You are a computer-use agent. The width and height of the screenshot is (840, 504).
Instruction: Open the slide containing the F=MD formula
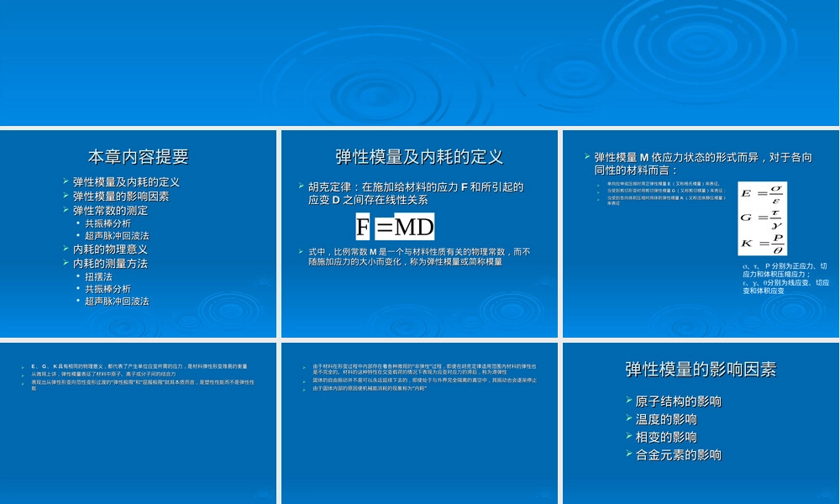pos(419,234)
